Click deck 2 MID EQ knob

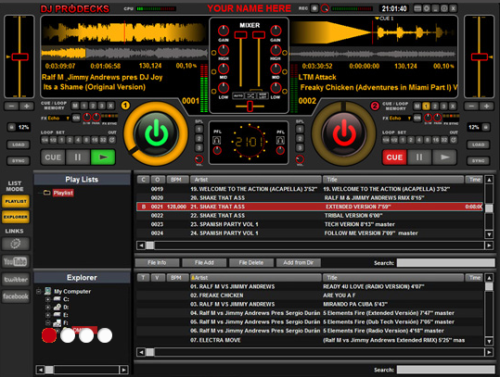click(275, 69)
